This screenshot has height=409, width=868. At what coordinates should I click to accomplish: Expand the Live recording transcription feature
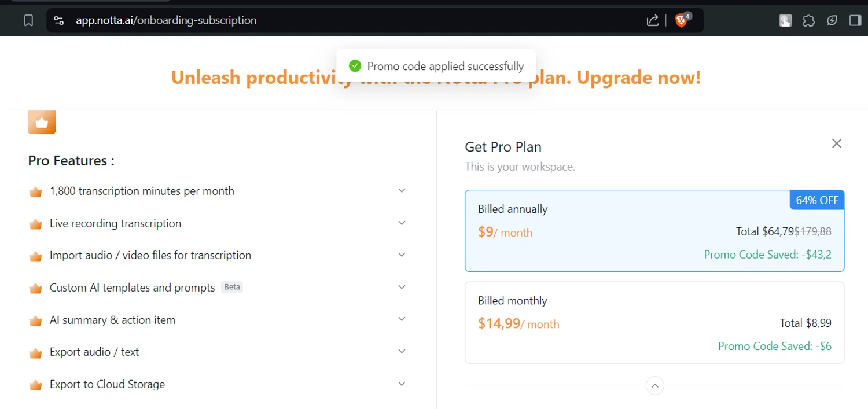[x=402, y=223]
